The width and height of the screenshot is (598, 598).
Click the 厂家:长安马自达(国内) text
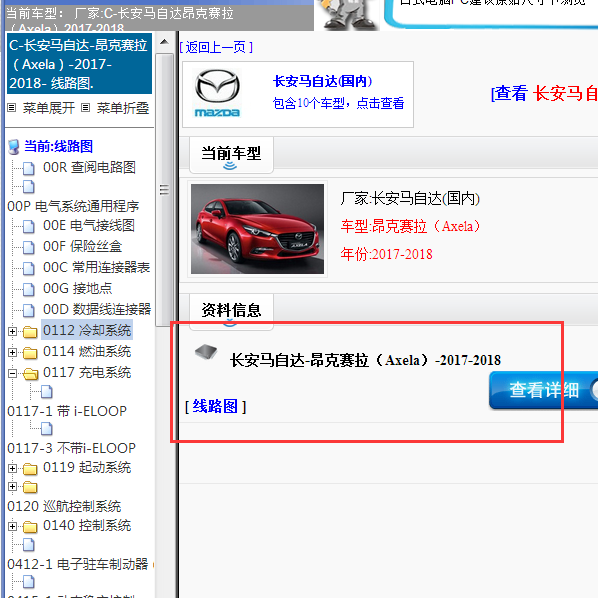410,199
